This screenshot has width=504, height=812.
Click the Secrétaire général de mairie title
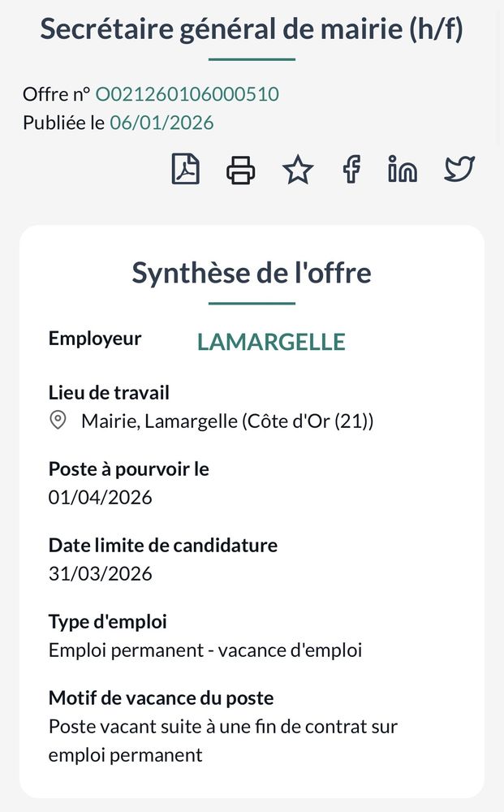click(x=252, y=29)
